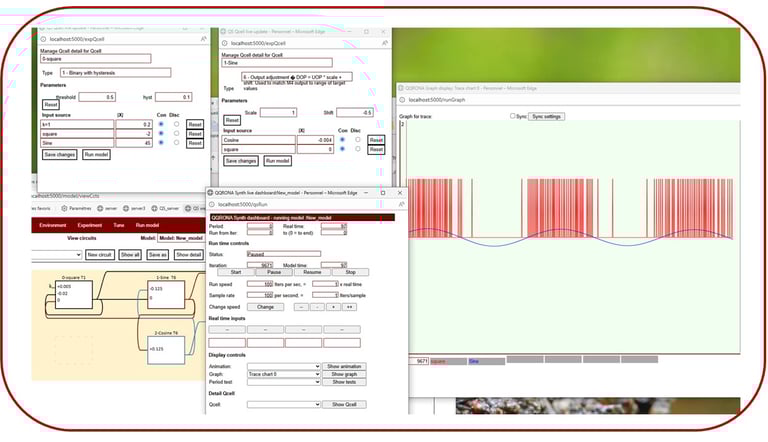Viewport: 768px width, 442px height.
Task: Select Con radio for Cosine input source
Action: 342,140
